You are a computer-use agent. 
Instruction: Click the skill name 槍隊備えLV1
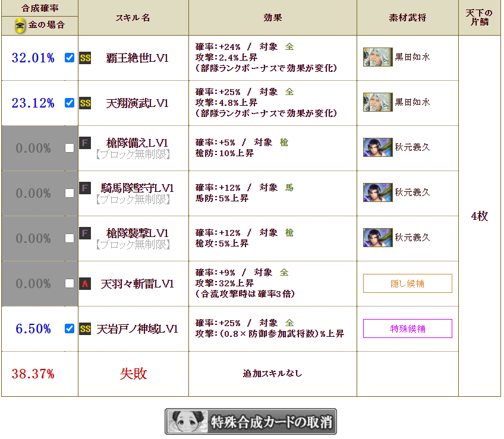(x=137, y=143)
